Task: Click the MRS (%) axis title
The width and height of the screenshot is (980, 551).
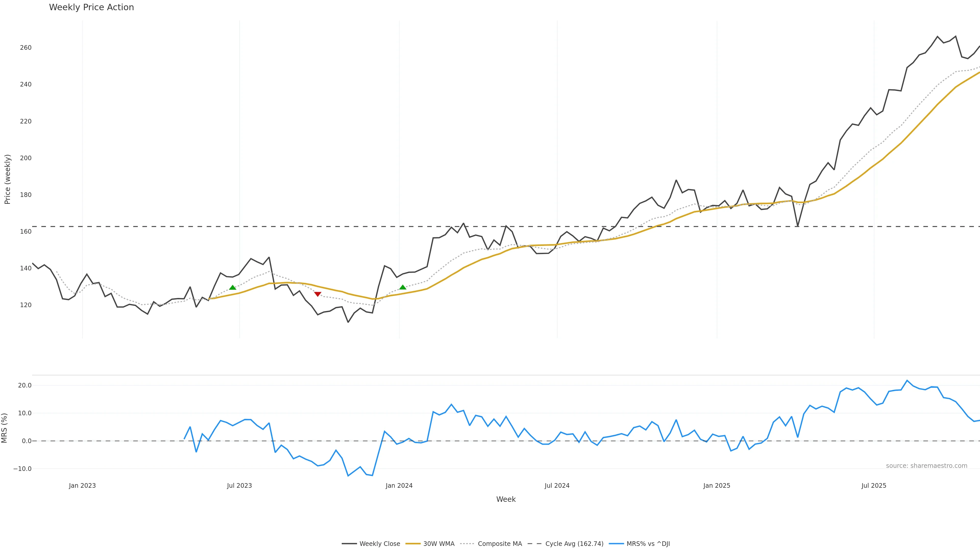Action: (x=5, y=428)
